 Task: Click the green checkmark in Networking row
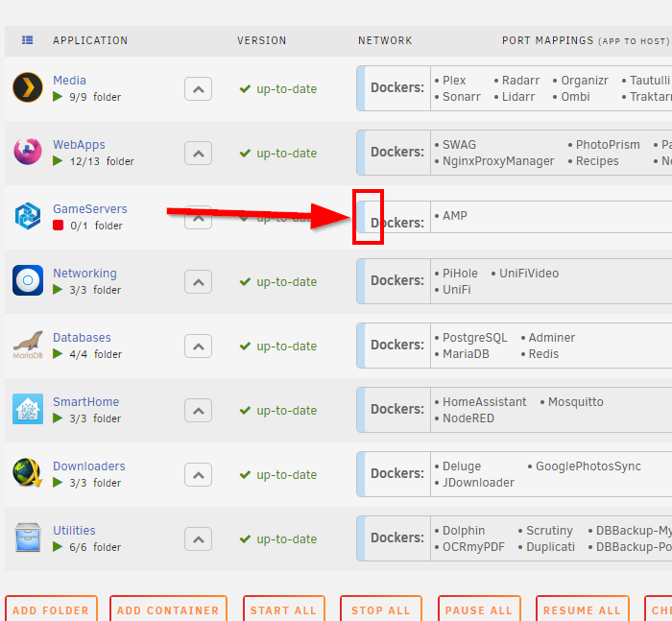245,281
